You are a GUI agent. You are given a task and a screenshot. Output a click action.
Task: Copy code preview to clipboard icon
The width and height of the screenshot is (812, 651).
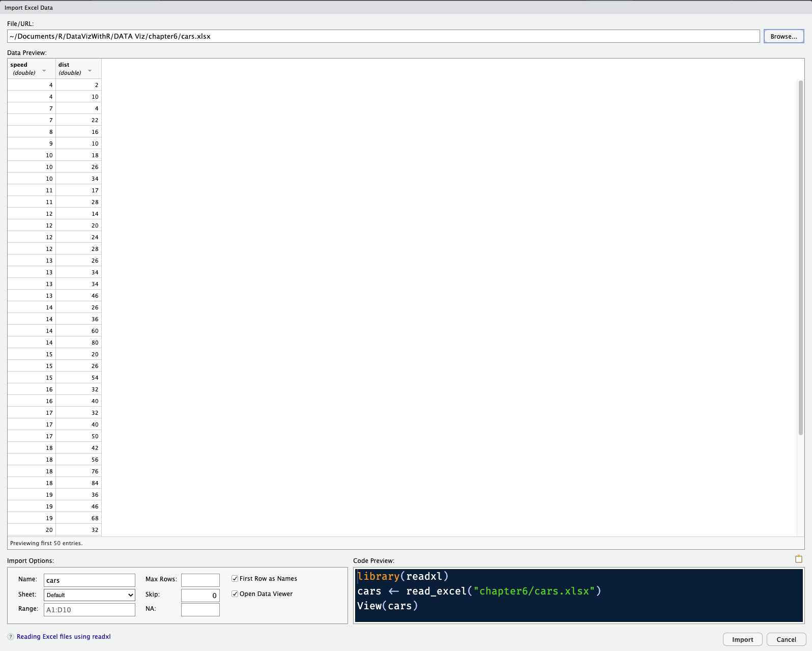coord(798,559)
